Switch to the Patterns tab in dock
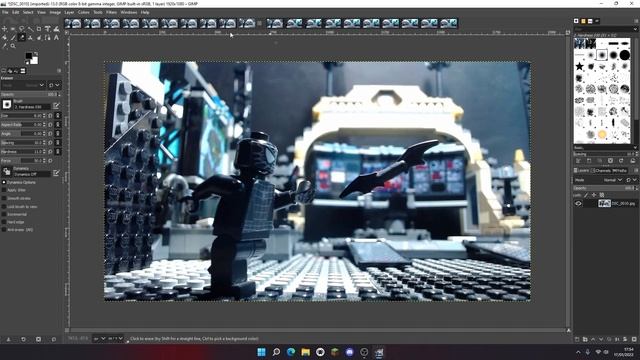 click(x=583, y=20)
